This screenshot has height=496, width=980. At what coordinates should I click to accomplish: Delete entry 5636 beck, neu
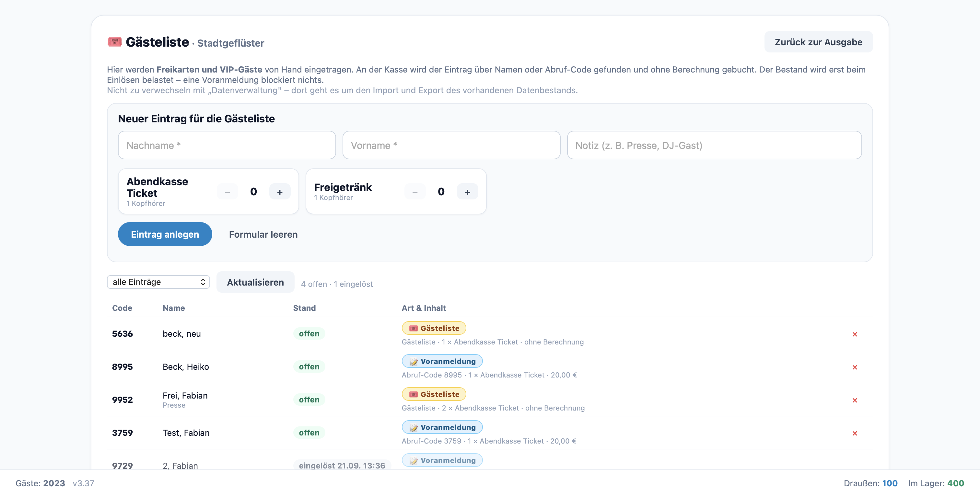point(855,334)
